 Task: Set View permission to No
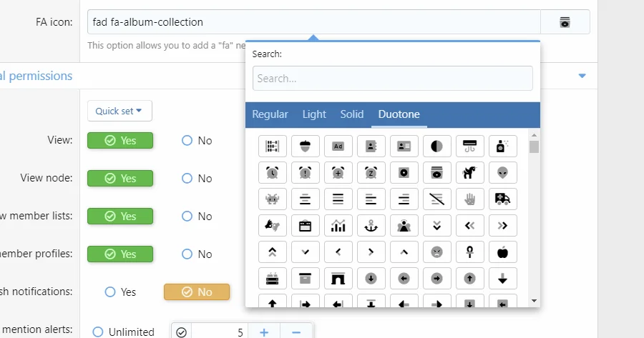coord(187,141)
